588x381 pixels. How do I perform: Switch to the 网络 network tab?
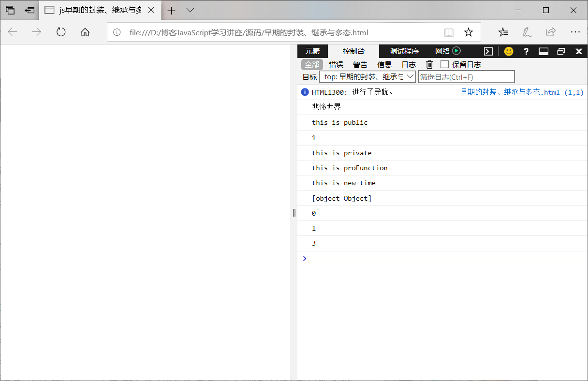click(x=442, y=51)
